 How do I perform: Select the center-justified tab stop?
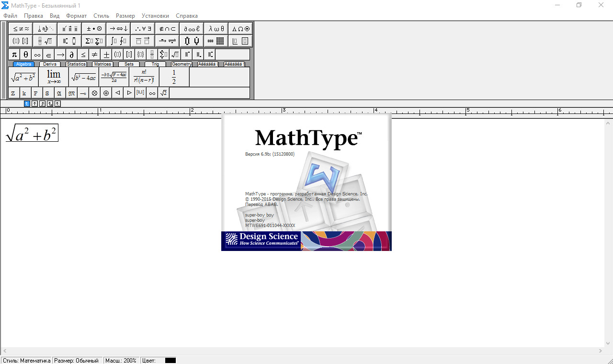click(x=34, y=103)
